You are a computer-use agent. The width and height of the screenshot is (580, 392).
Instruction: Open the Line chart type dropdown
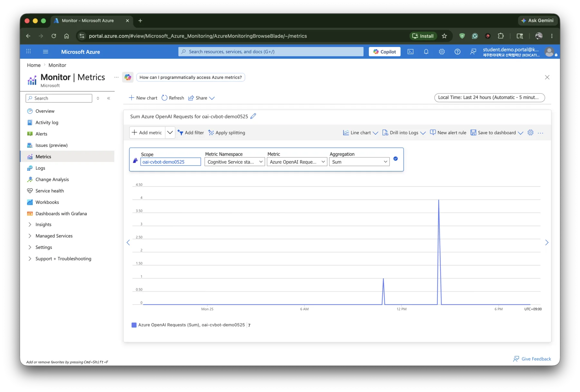[x=360, y=133]
